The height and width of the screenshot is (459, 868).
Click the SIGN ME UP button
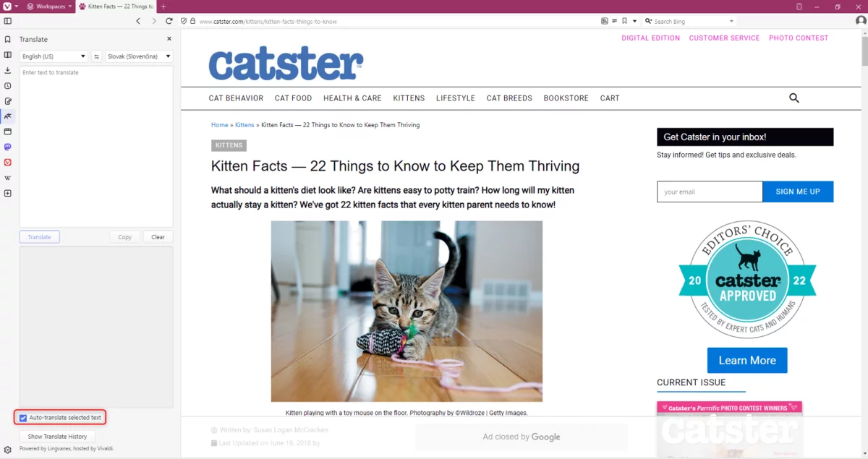tap(798, 192)
